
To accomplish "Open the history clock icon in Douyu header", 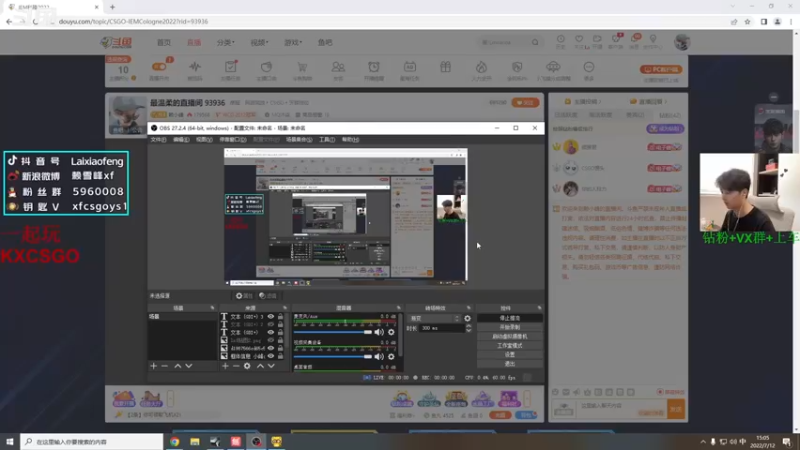I will [561, 39].
